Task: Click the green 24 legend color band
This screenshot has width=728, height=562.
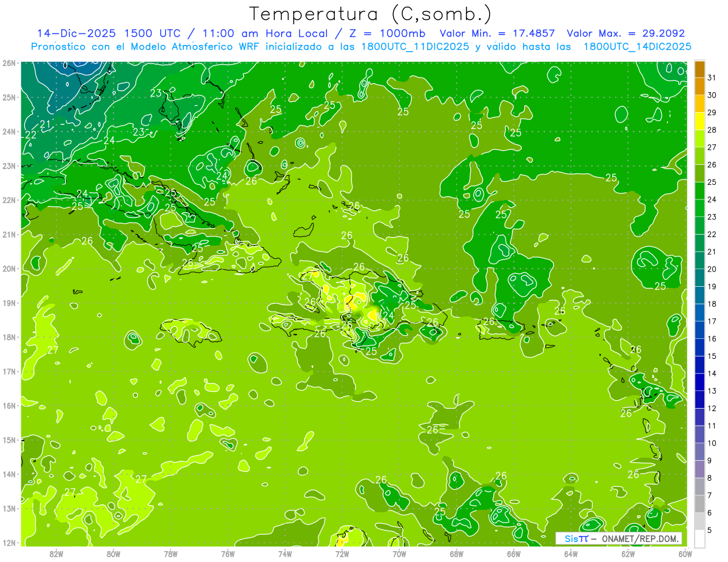Action: [699, 191]
